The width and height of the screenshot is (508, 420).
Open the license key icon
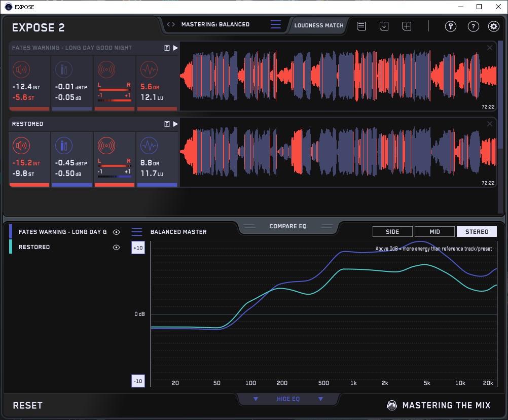450,26
